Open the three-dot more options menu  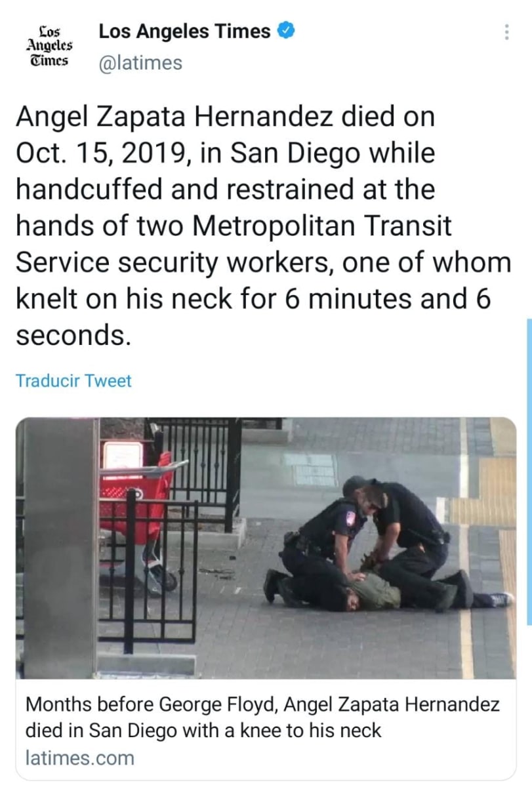(505, 32)
